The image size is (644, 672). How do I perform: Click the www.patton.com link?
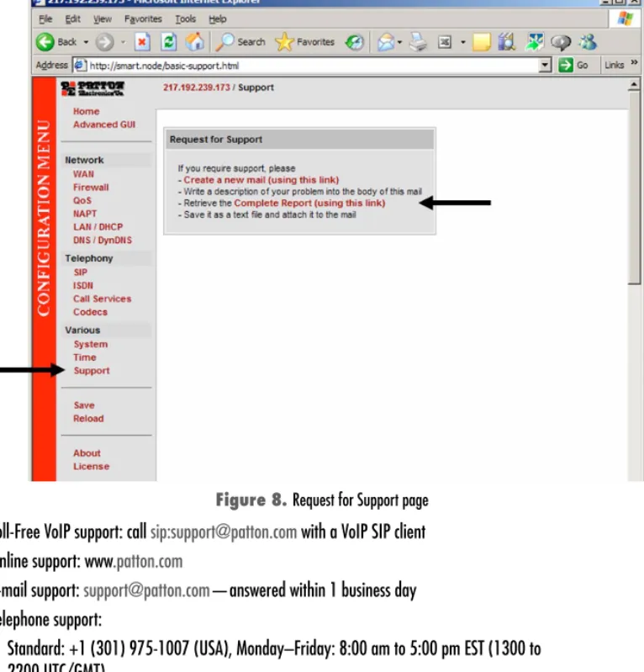(134, 562)
